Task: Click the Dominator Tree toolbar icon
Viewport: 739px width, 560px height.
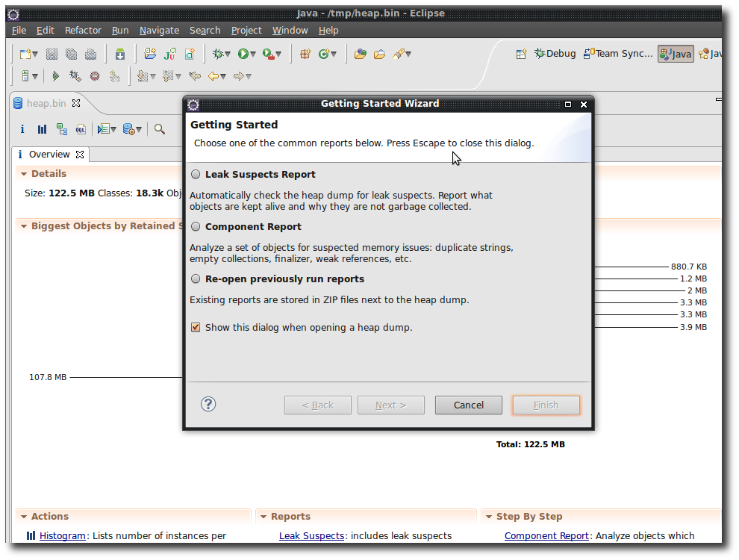Action: point(61,129)
